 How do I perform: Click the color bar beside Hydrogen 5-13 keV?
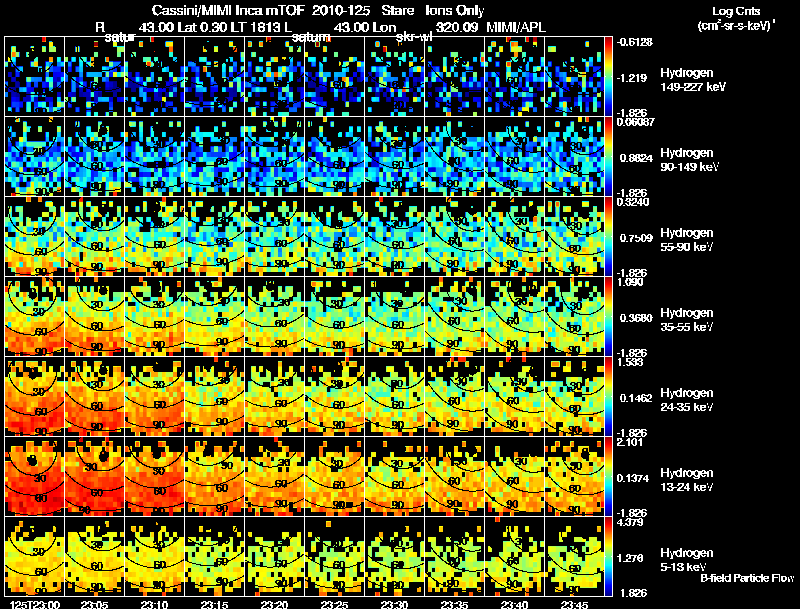(x=608, y=557)
